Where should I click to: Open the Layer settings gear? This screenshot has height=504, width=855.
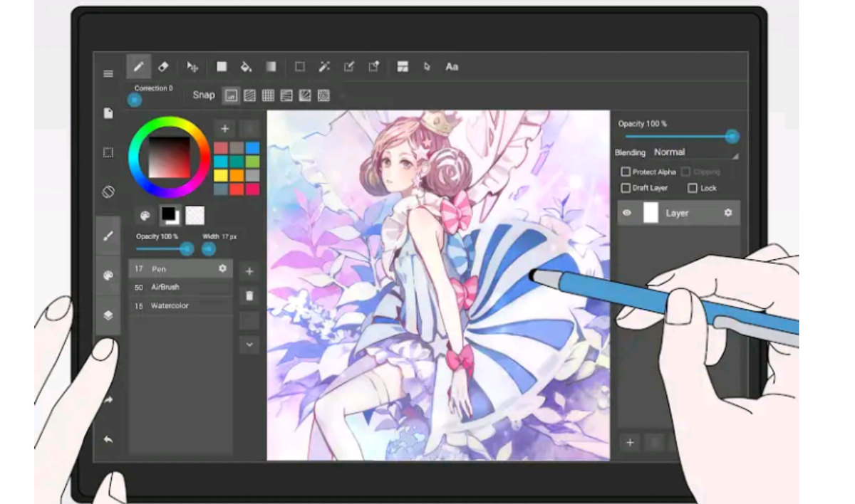(728, 213)
